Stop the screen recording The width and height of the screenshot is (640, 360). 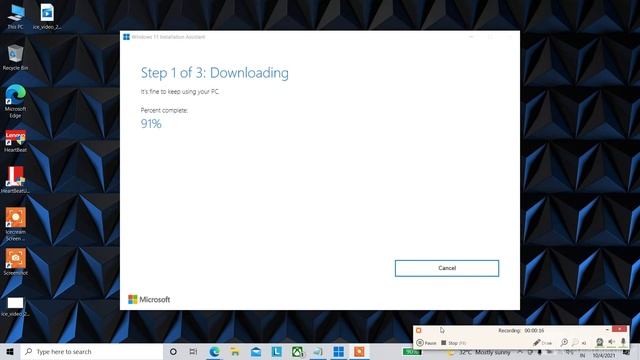453,343
